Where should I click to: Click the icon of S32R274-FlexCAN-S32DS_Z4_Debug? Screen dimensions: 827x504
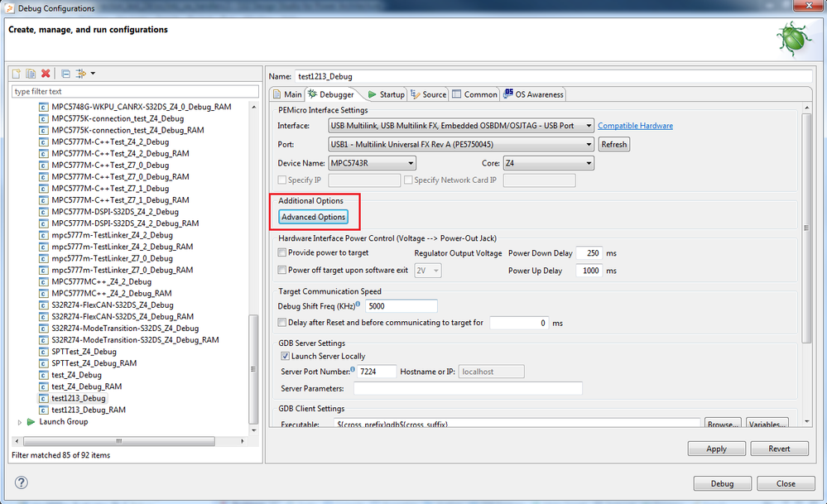pyautogui.click(x=44, y=305)
